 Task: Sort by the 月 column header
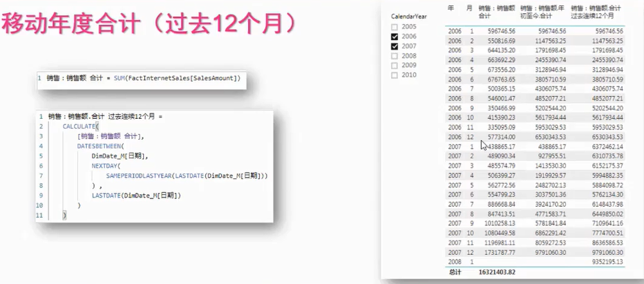[469, 8]
